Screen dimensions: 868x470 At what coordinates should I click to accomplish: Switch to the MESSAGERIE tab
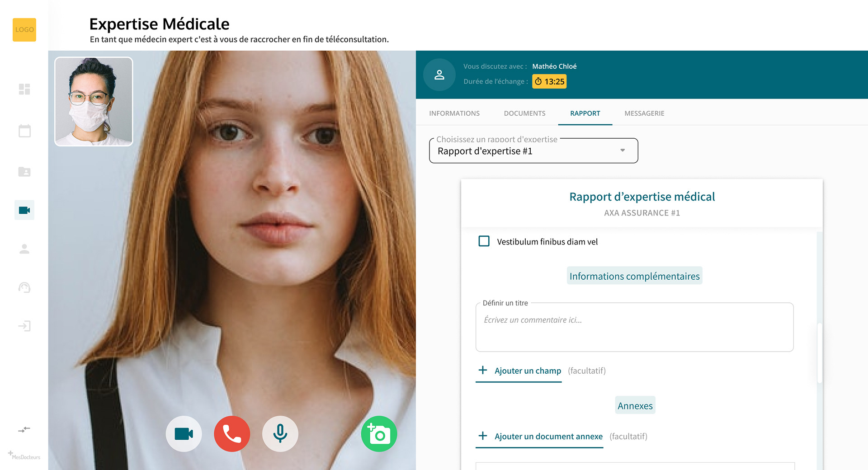point(644,113)
